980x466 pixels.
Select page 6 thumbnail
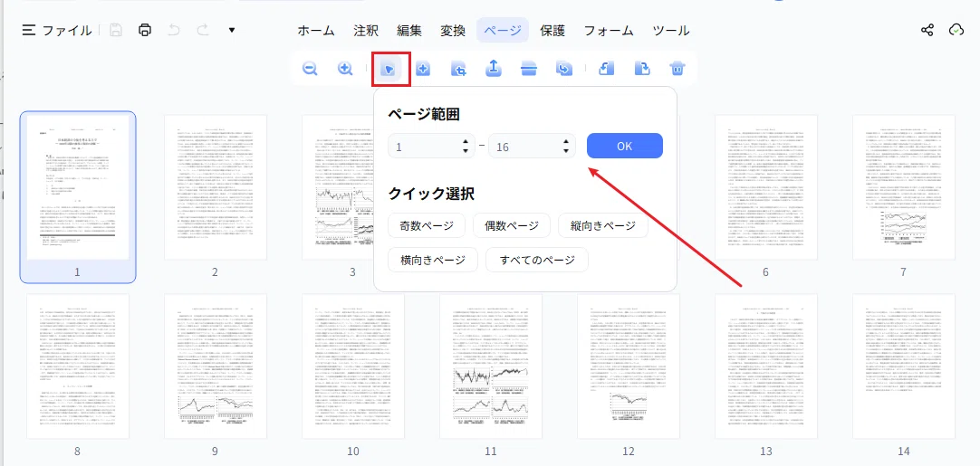[766, 187]
